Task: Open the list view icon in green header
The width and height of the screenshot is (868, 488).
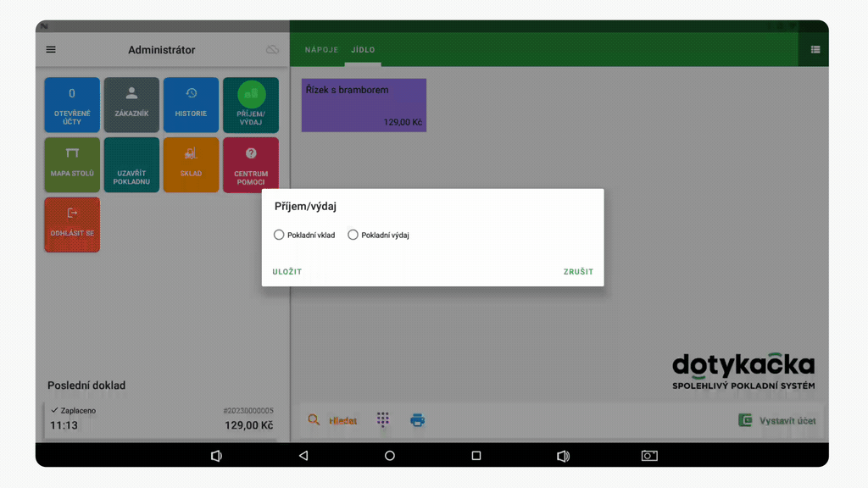Action: [815, 50]
